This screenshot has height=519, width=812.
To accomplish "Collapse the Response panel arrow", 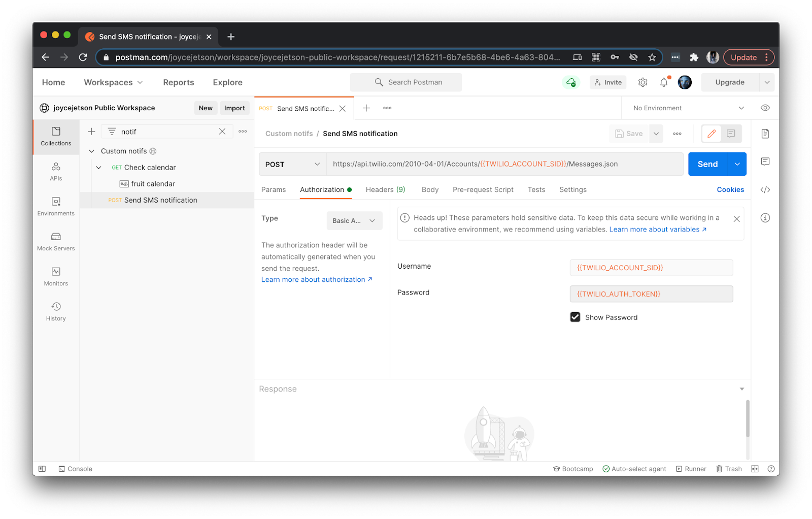I will click(x=741, y=389).
